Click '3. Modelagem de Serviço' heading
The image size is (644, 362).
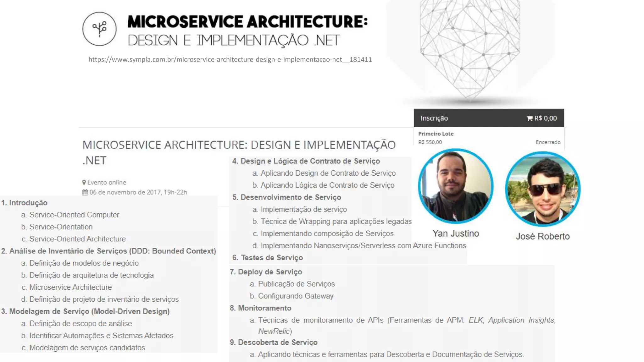coord(85,311)
